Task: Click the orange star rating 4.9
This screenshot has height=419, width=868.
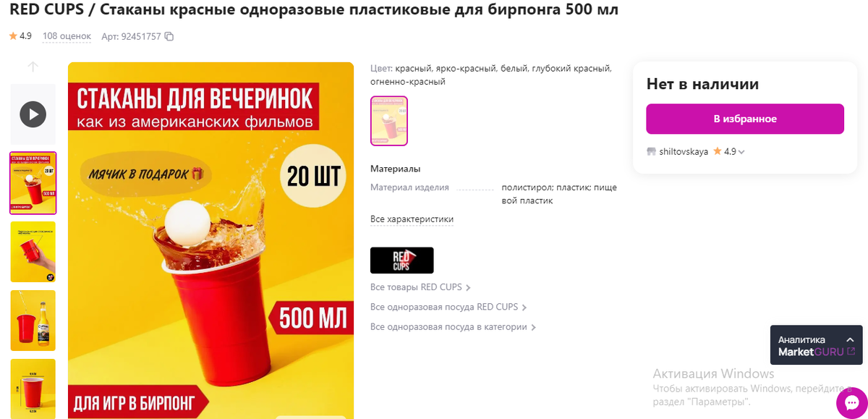Action: coord(20,35)
